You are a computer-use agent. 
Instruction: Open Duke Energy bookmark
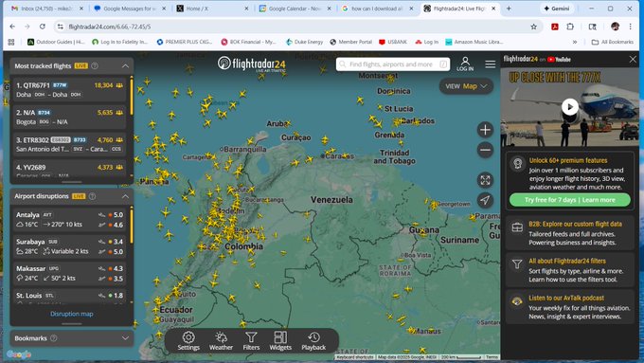[x=304, y=42]
